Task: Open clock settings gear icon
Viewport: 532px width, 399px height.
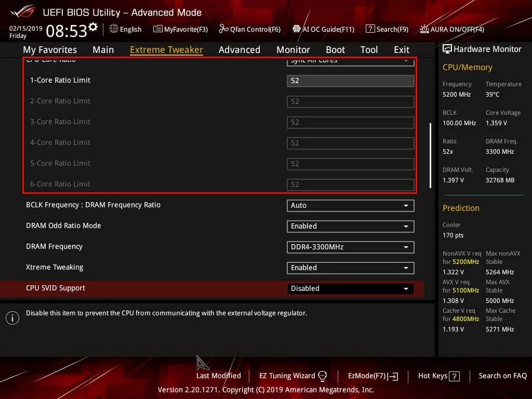Action: coord(93,27)
